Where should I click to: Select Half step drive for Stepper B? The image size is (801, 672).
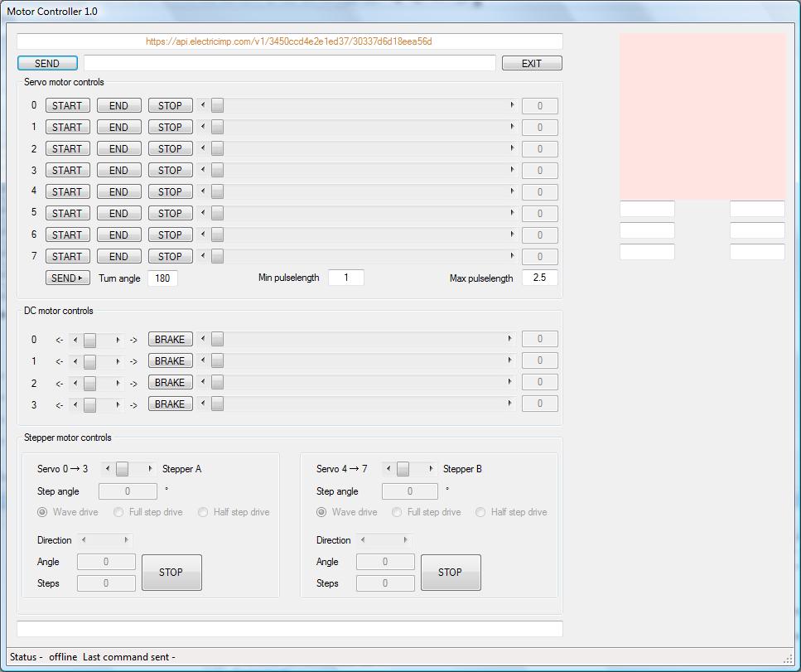511,512
